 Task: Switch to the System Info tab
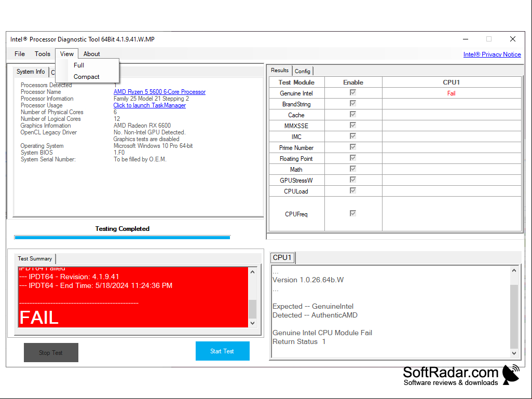tap(31, 72)
